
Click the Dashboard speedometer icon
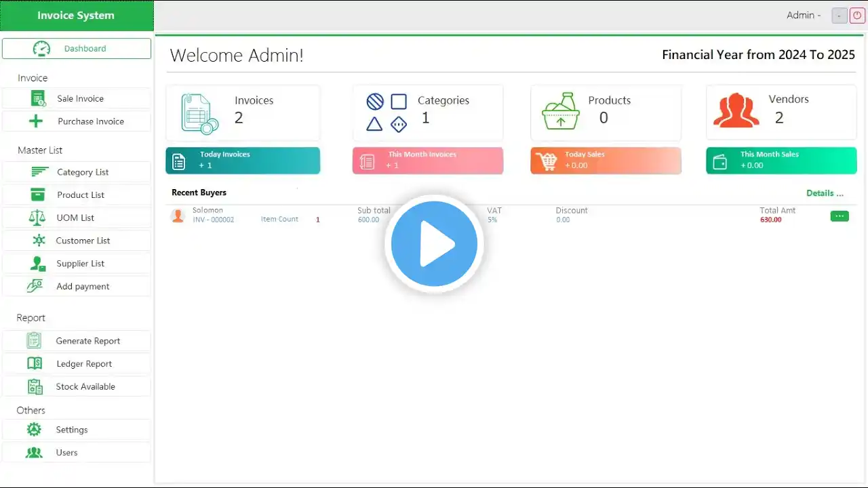[41, 49]
